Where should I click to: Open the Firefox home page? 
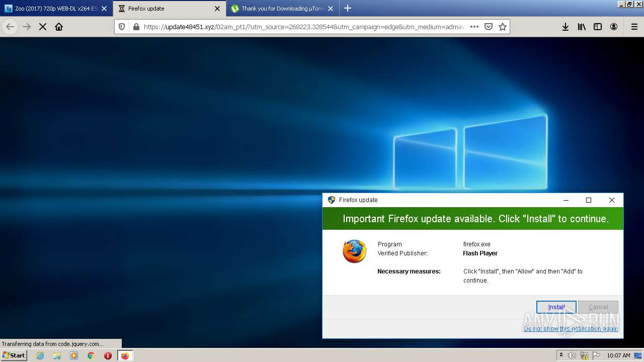(x=59, y=27)
